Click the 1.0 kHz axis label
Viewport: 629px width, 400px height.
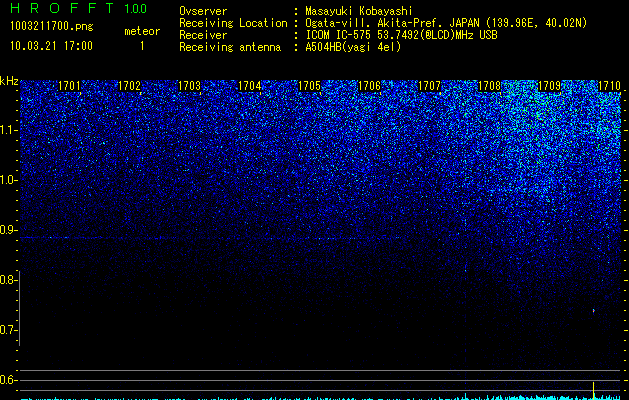tap(8, 180)
